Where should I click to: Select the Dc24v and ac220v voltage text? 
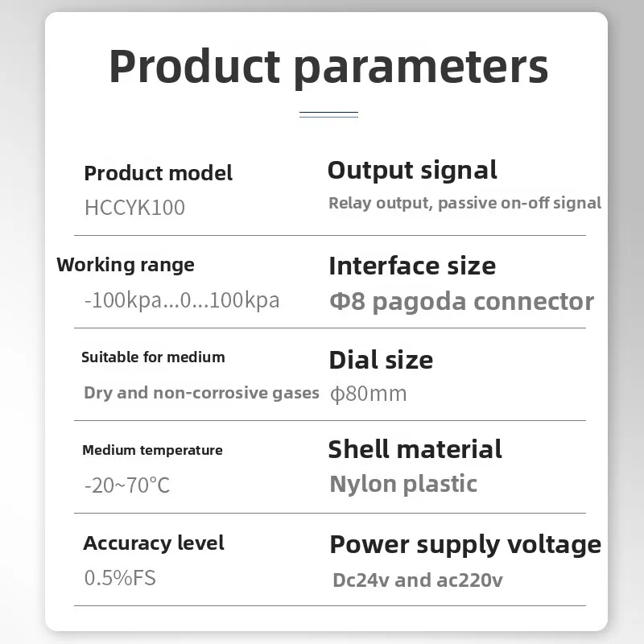click(x=417, y=580)
